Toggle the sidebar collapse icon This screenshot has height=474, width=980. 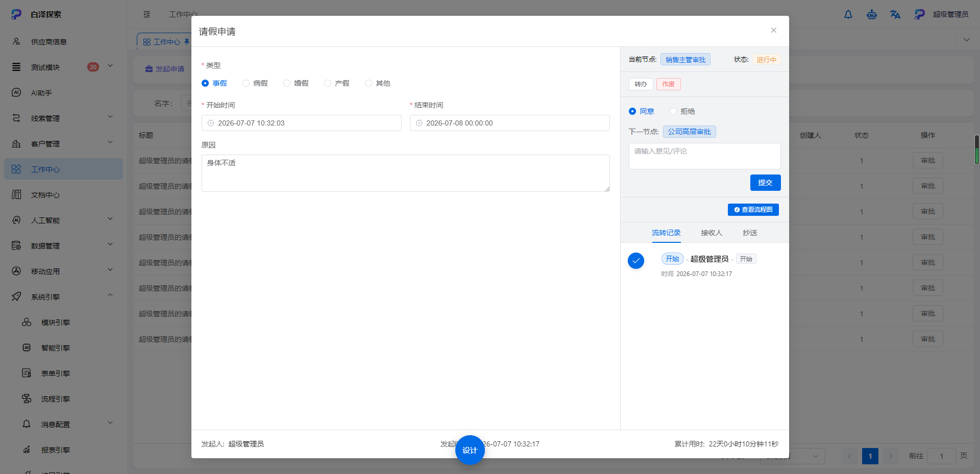(x=147, y=14)
